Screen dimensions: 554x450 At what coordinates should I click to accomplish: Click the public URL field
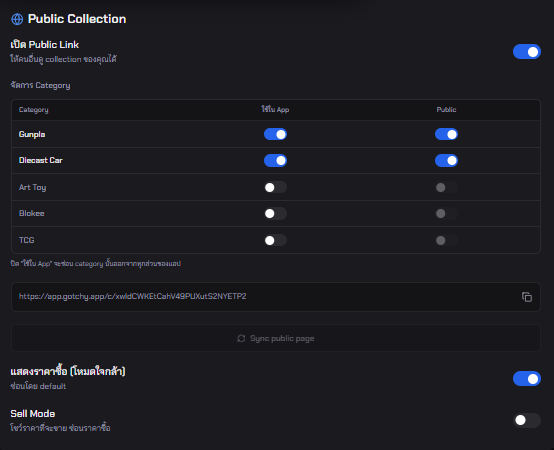276,297
